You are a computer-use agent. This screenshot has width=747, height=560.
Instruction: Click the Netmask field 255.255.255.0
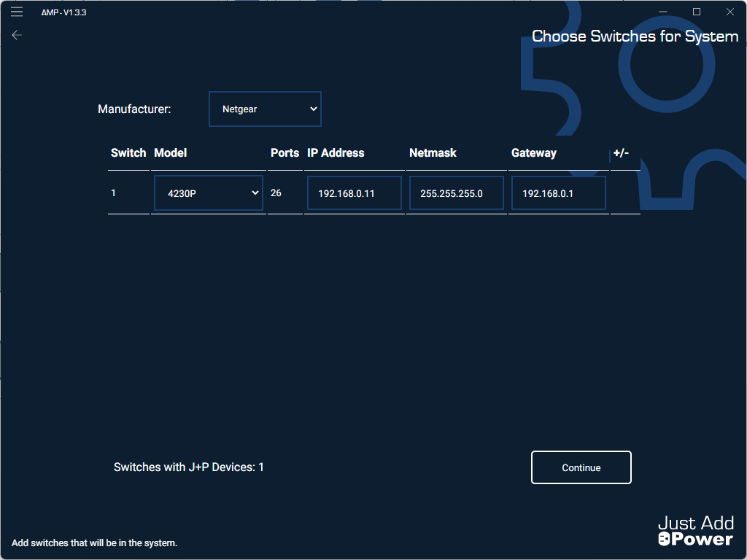click(456, 192)
